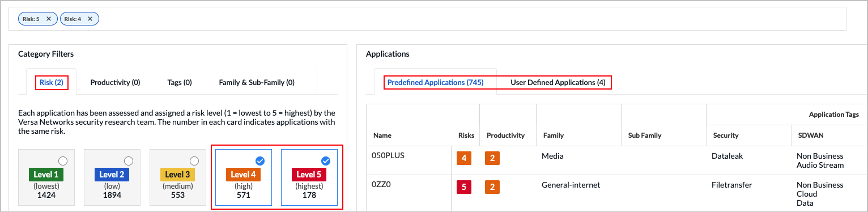Click the Sub Family column header
Image resolution: width=868 pixels, height=212 pixels.
point(645,135)
